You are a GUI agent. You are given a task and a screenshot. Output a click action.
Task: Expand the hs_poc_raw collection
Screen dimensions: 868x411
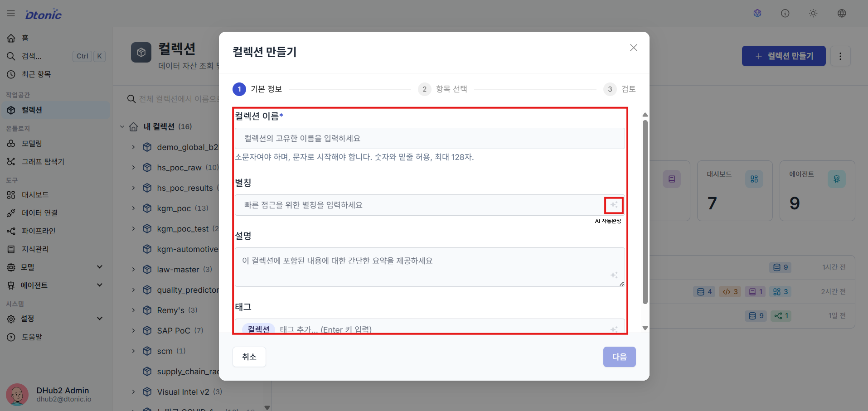[x=133, y=168]
